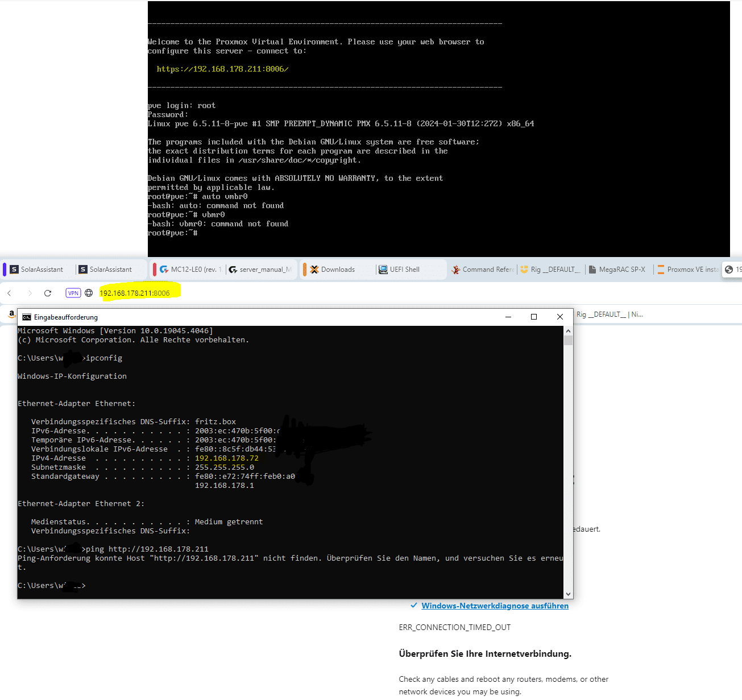This screenshot has width=742, height=700.
Task: Switch to the Proxmox VE insta tab
Action: coord(687,270)
